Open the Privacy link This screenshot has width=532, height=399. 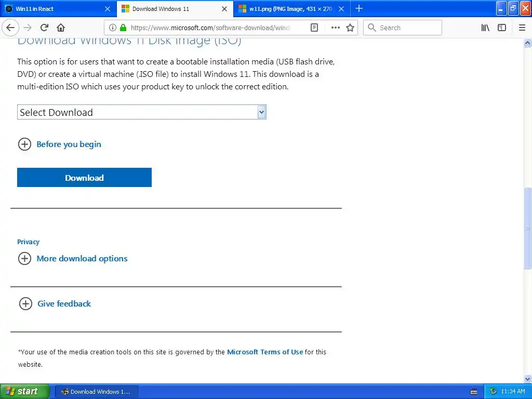[28, 242]
